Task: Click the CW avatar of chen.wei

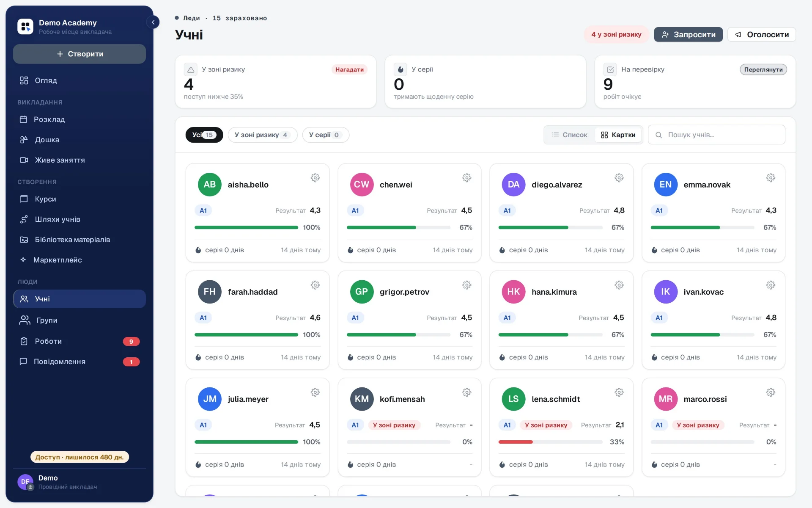Action: pos(362,185)
